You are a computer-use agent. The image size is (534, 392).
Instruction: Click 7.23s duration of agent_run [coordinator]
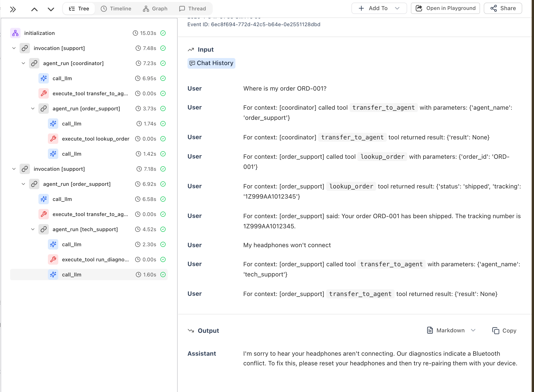point(150,63)
